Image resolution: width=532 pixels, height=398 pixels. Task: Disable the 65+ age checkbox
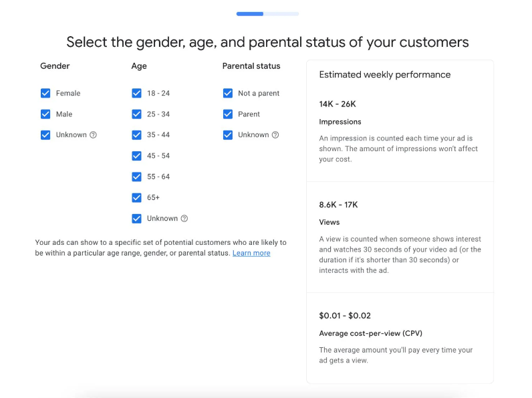pos(136,198)
